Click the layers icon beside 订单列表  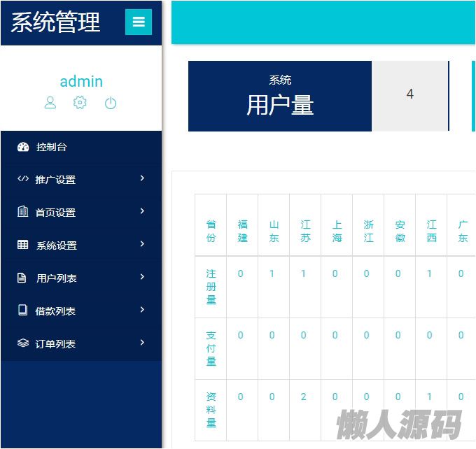[x=23, y=343]
